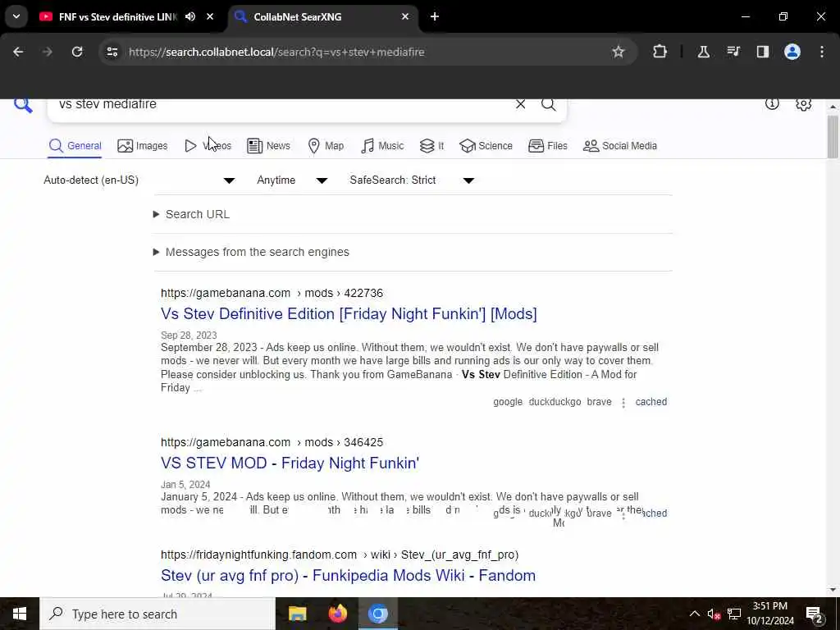Switch to Images category
The height and width of the screenshot is (630, 840).
coord(143,146)
